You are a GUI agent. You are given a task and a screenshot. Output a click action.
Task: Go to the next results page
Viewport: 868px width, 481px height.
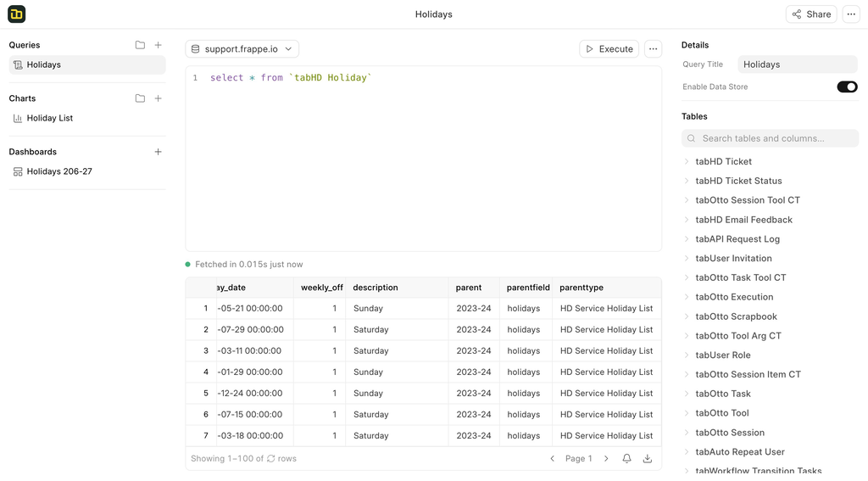click(606, 459)
